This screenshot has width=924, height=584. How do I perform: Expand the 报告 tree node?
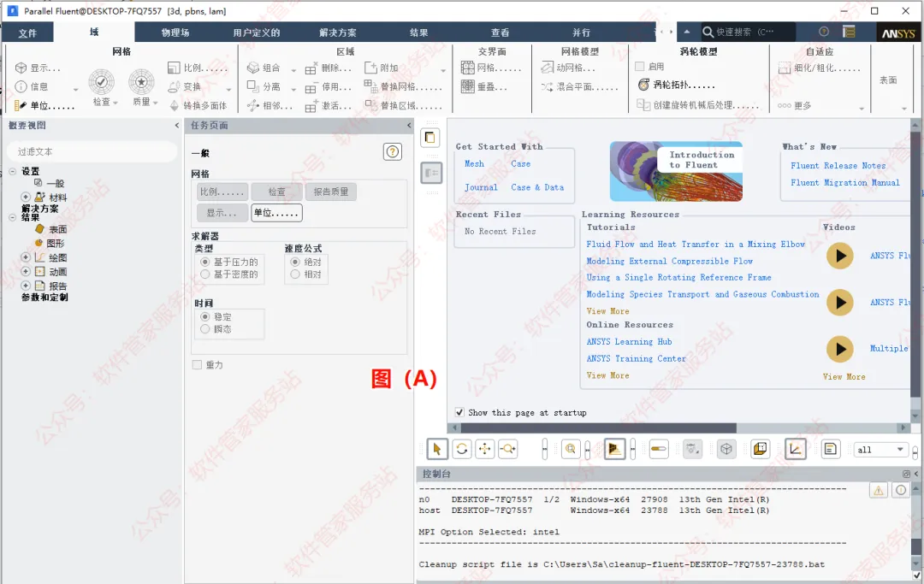point(26,286)
